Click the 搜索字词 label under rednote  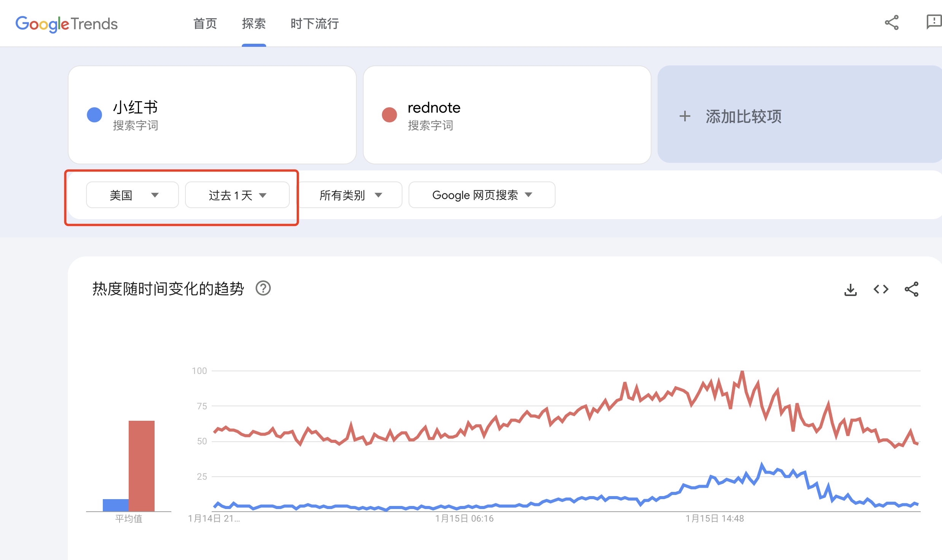(x=430, y=126)
